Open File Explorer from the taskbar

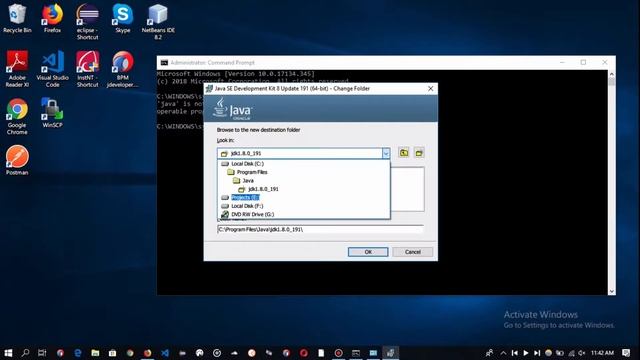tap(95, 353)
